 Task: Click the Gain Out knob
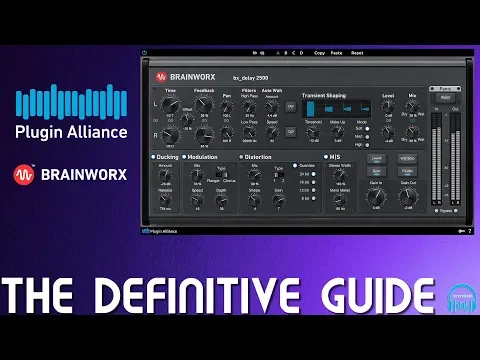click(x=408, y=196)
